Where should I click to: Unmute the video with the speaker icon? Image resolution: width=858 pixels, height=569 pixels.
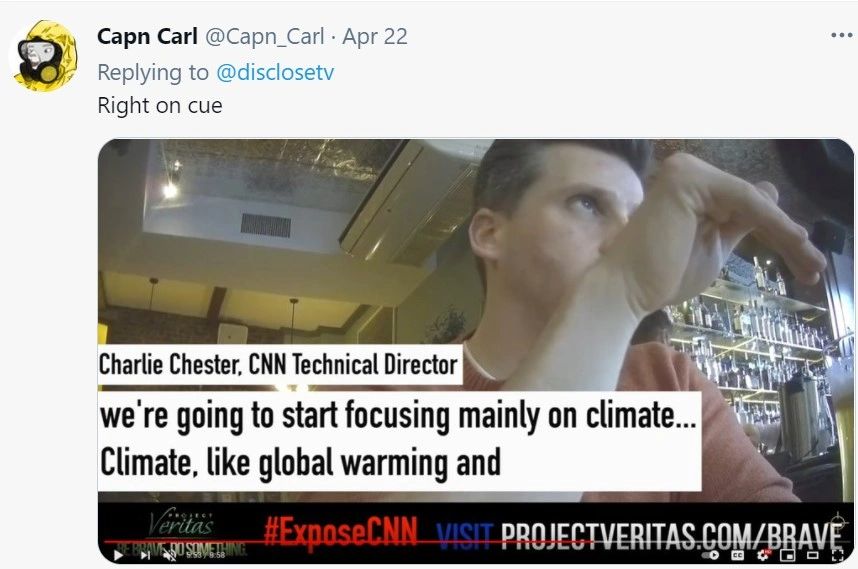(x=171, y=555)
